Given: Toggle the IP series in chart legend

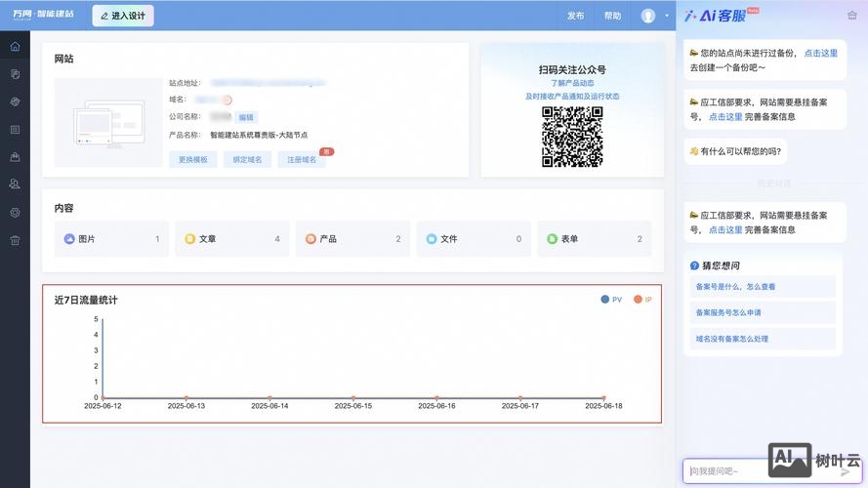Looking at the screenshot, I should coord(642,300).
